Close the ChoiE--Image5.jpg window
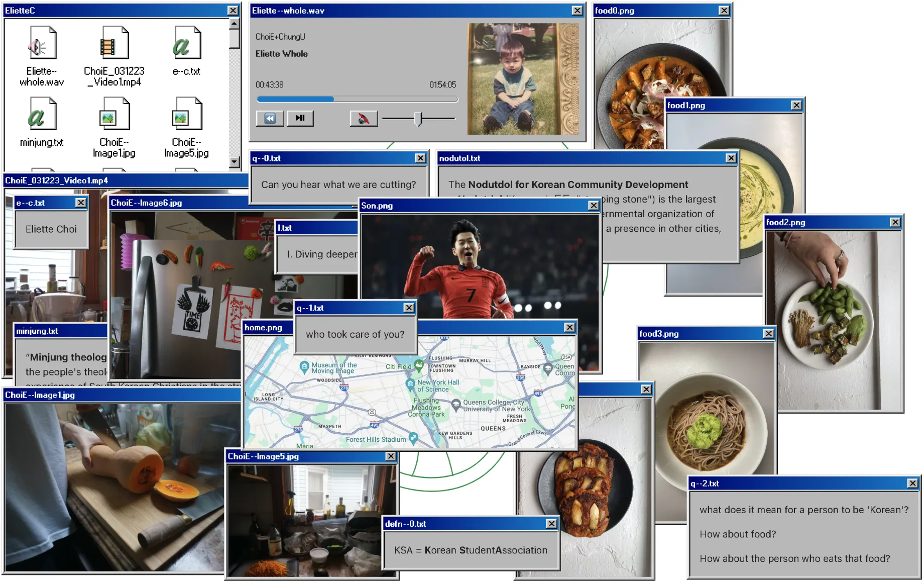This screenshot has height=582, width=924. click(x=391, y=456)
